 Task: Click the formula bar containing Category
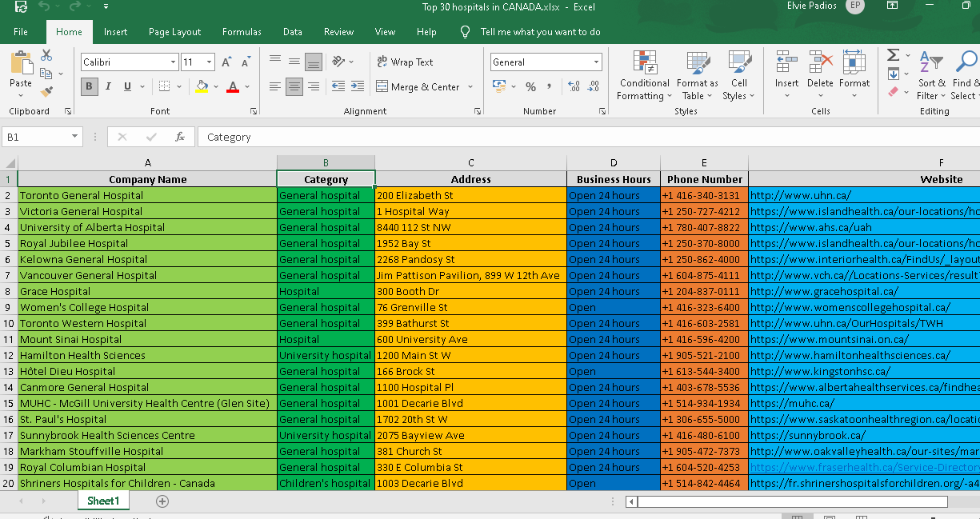[588, 137]
